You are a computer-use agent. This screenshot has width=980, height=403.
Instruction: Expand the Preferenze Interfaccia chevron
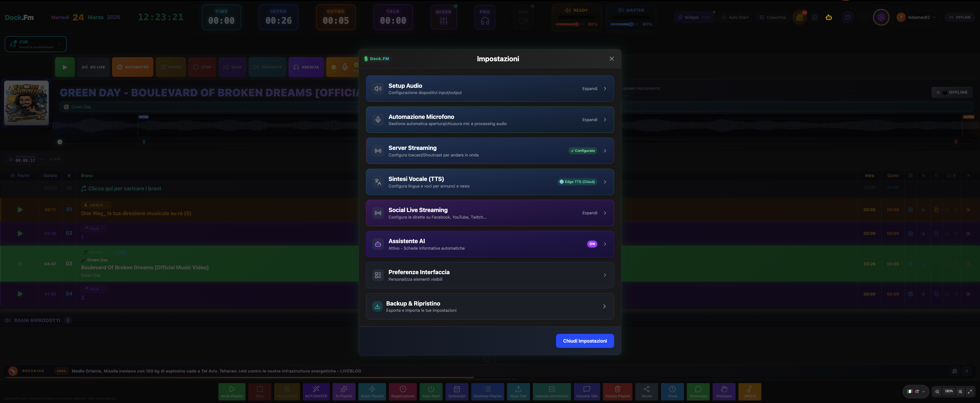(605, 275)
